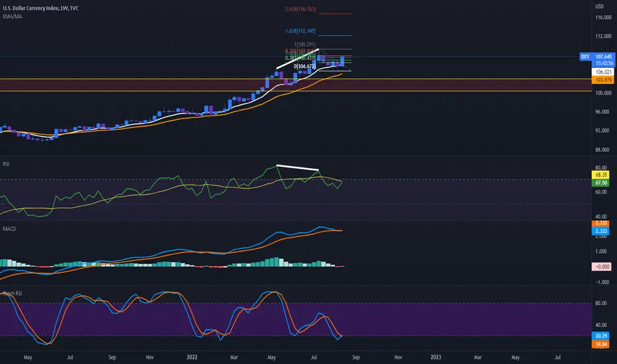
Task: Click the 112.000 price axis tick
Action: (603, 36)
